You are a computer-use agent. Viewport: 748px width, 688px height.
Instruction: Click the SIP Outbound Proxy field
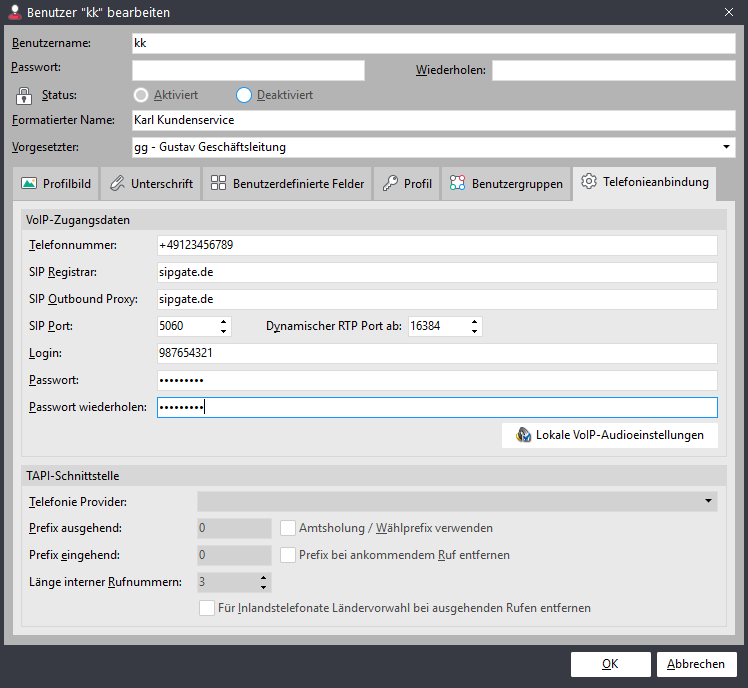click(x=437, y=299)
